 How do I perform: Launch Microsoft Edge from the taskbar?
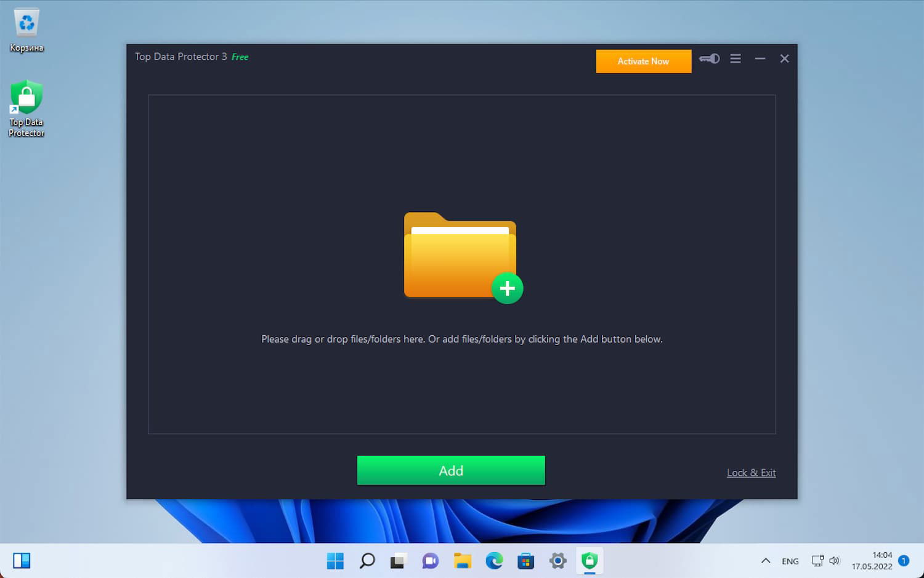494,561
